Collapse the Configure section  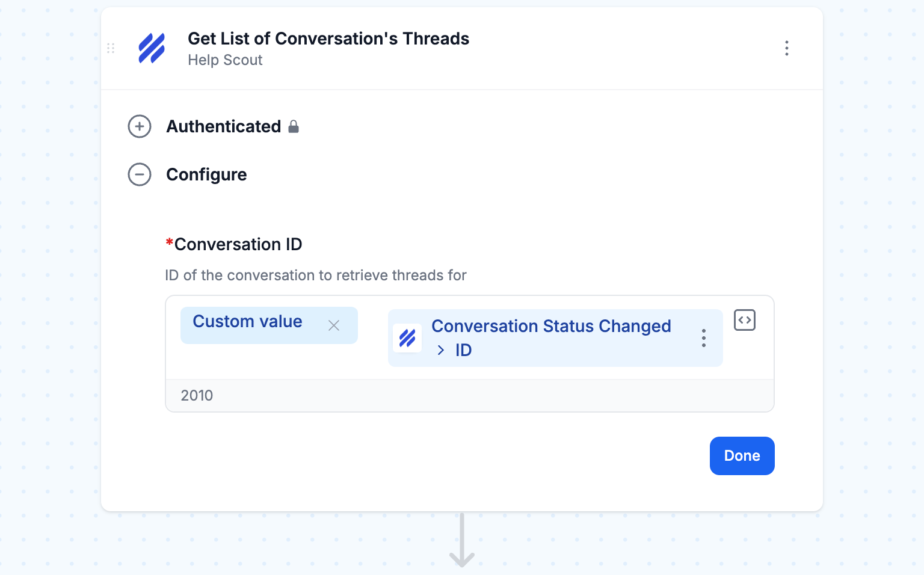tap(140, 174)
